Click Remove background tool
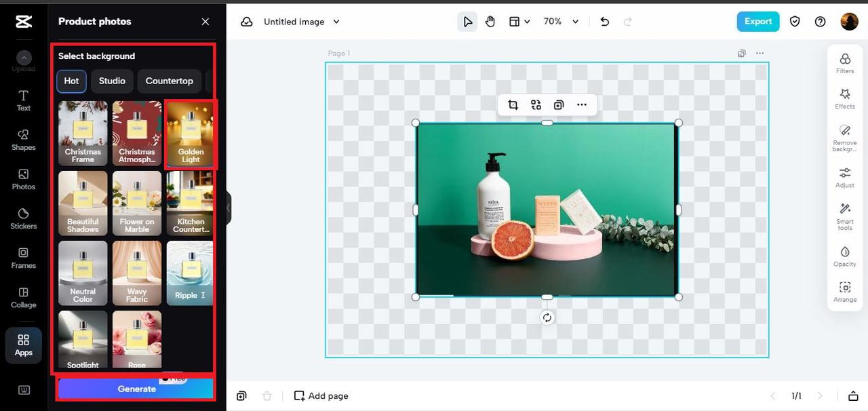The image size is (868, 411). tap(845, 138)
